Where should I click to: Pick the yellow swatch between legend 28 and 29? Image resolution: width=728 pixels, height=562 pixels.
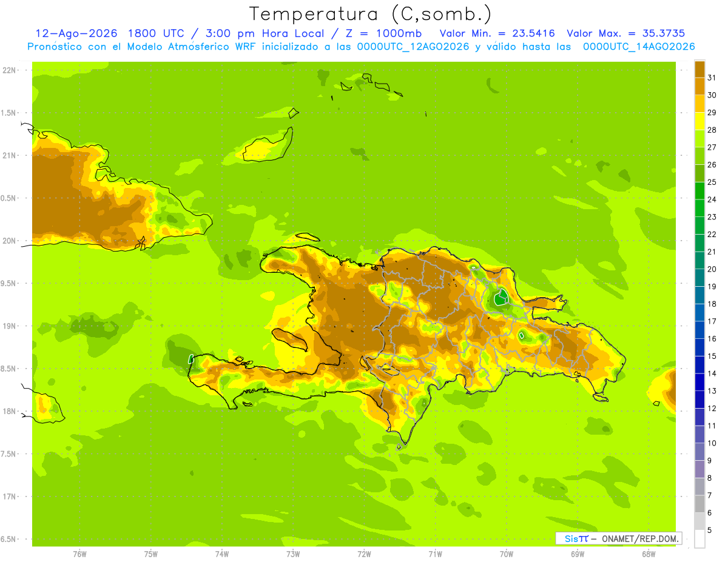pos(699,121)
